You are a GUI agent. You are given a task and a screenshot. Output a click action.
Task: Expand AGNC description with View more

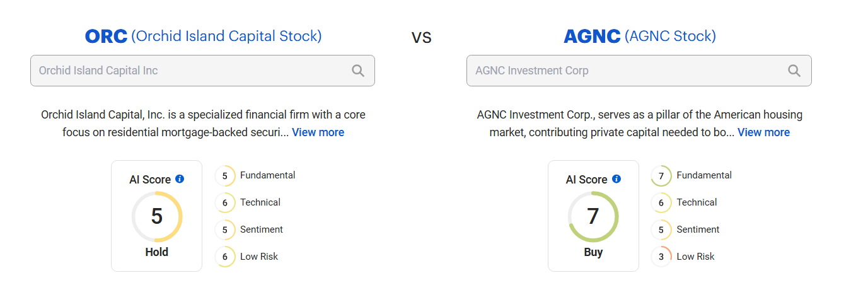click(763, 132)
